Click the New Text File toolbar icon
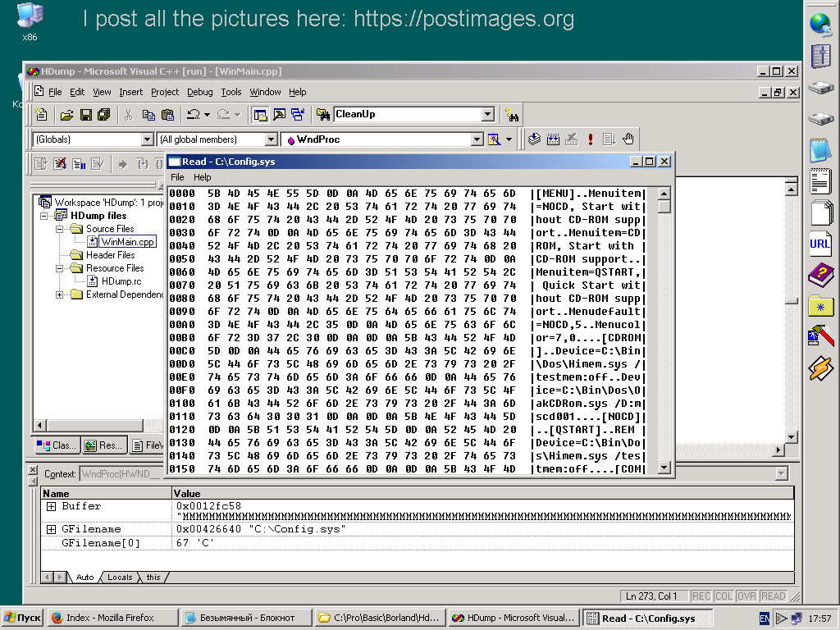 pyautogui.click(x=41, y=114)
